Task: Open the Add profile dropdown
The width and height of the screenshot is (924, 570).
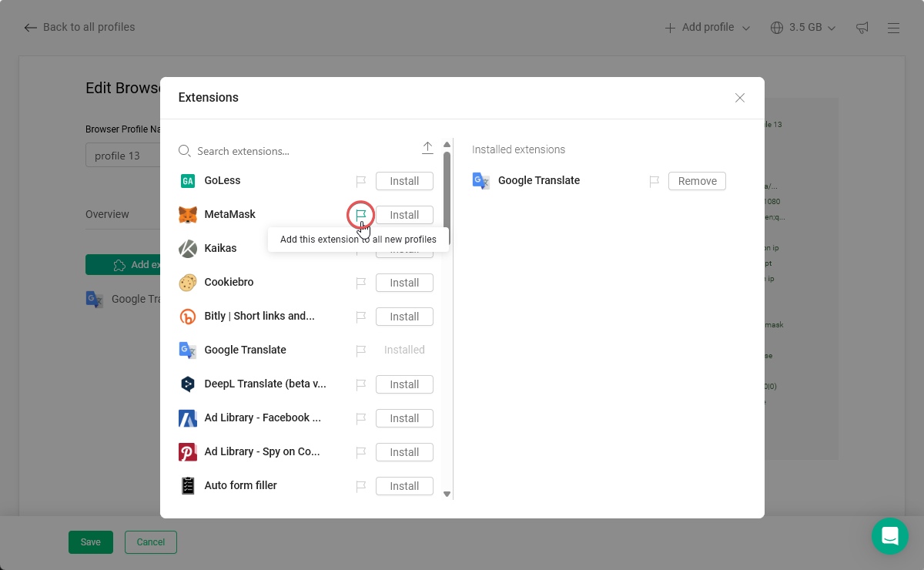Action: (708, 27)
